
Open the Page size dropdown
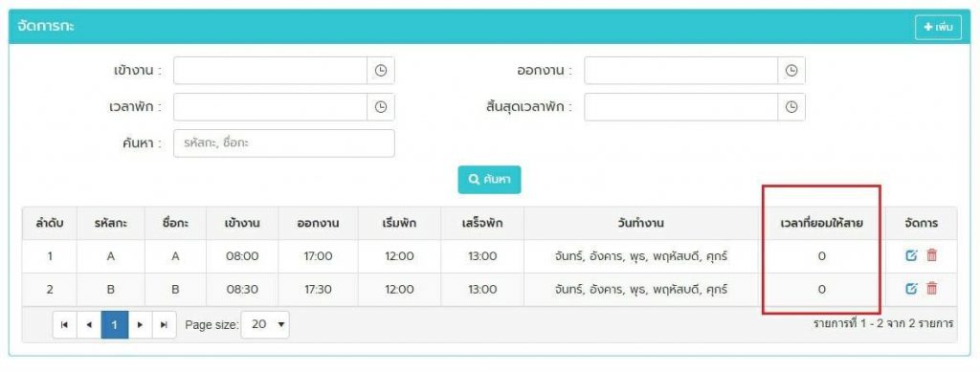[x=265, y=324]
